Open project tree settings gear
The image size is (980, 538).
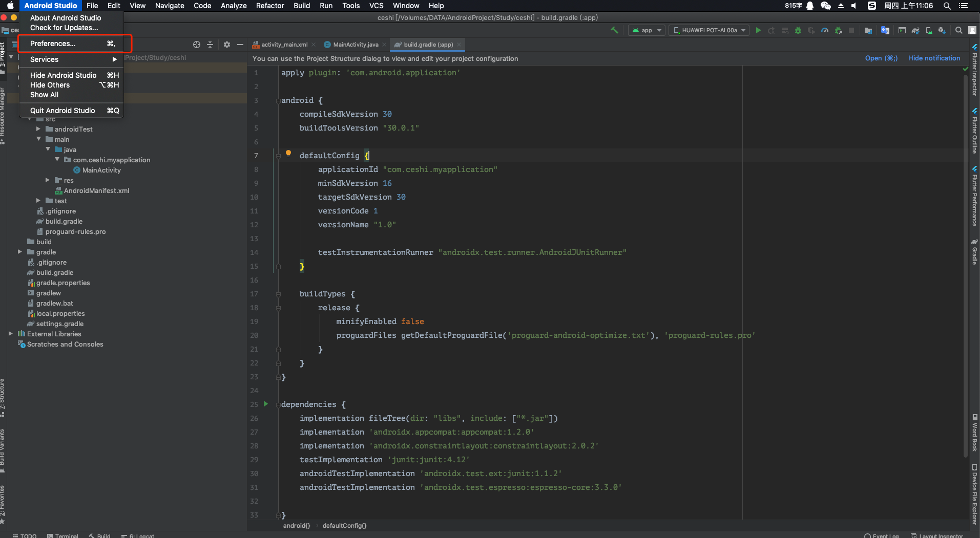226,45
